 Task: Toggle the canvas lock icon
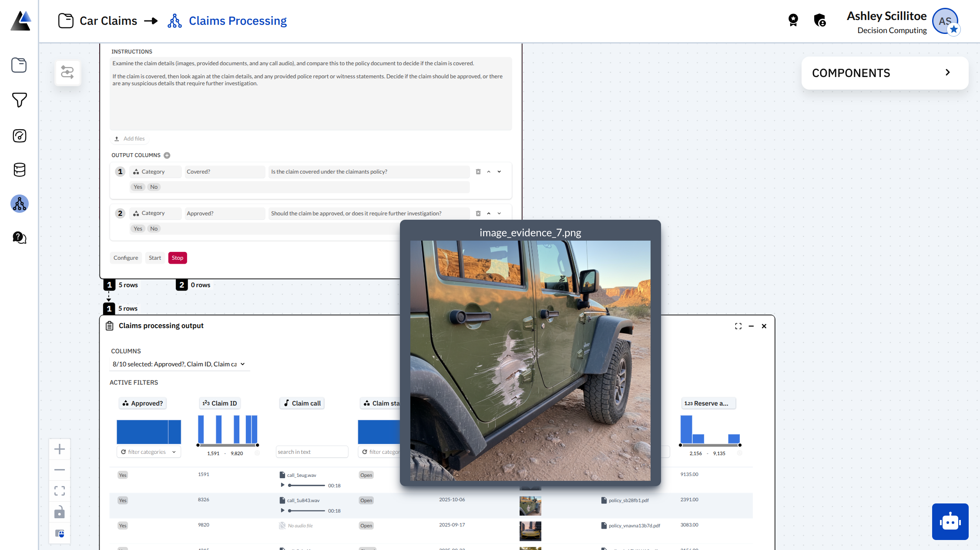pos(60,512)
